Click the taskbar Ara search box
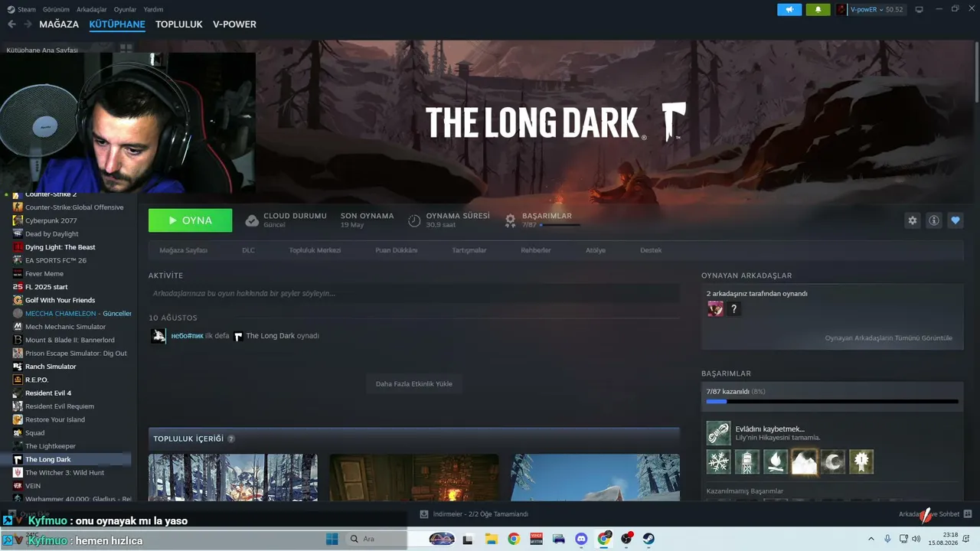Viewport: 980px width, 551px height. pyautogui.click(x=376, y=539)
